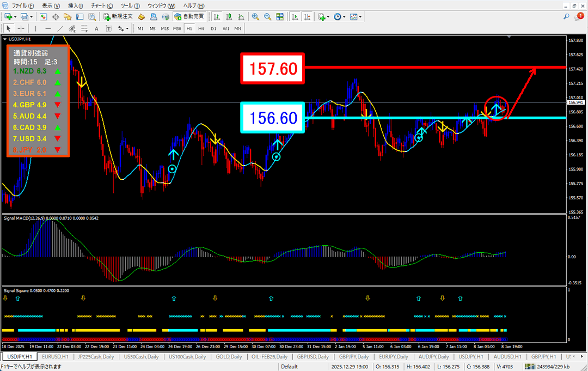The height and width of the screenshot is (371, 588).
Task: Expand the new chart dropdown arrow
Action: pos(15,17)
